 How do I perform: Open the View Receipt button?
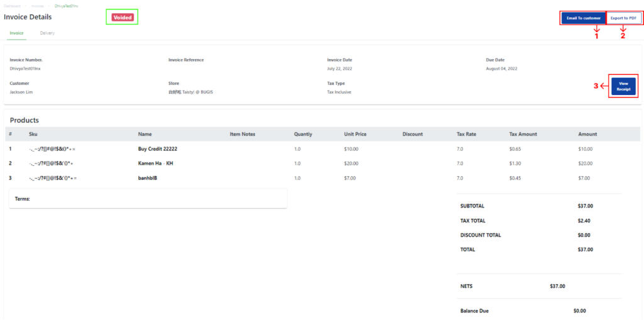(623, 86)
